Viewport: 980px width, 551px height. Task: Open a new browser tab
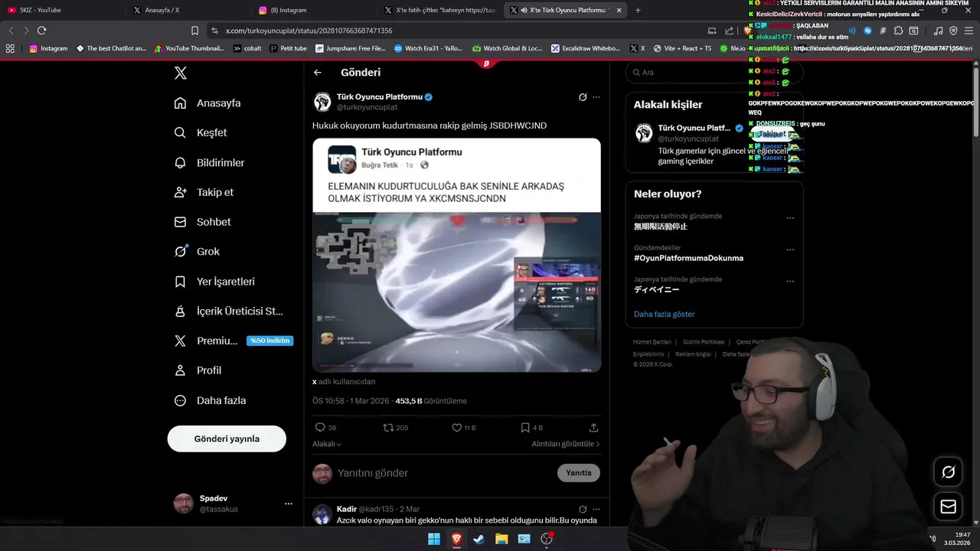(x=638, y=10)
